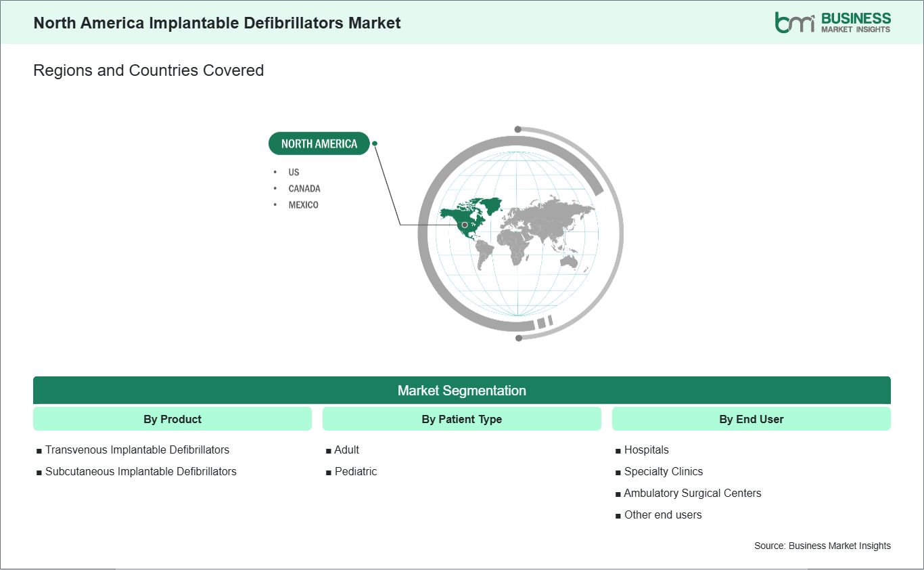Image resolution: width=924 pixels, height=570 pixels.
Task: Click the 'Regions and Countries Covered' heading
Action: 149,70
